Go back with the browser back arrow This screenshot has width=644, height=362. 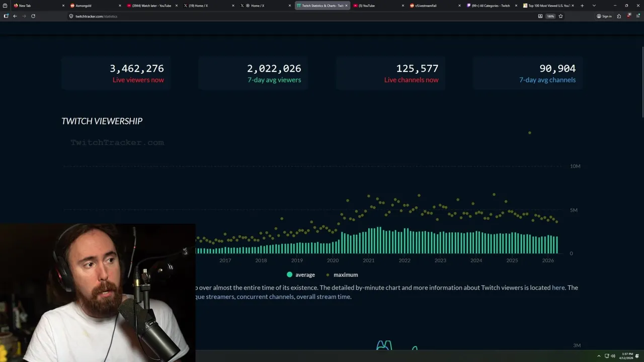coord(15,16)
